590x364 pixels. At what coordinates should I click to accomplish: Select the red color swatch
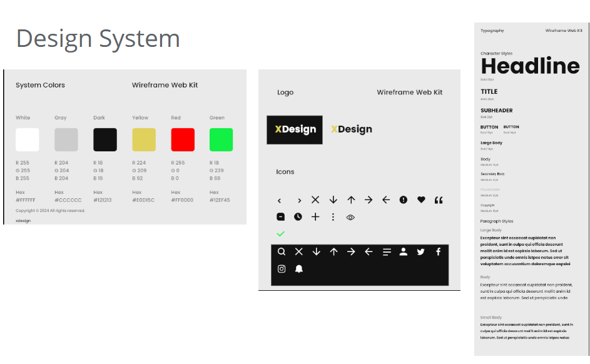183,139
